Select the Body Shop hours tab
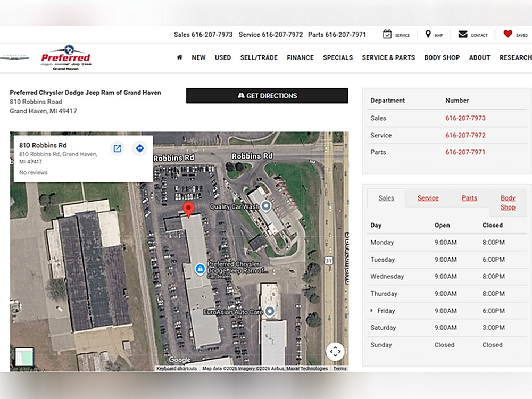This screenshot has width=532, height=399. 508,203
